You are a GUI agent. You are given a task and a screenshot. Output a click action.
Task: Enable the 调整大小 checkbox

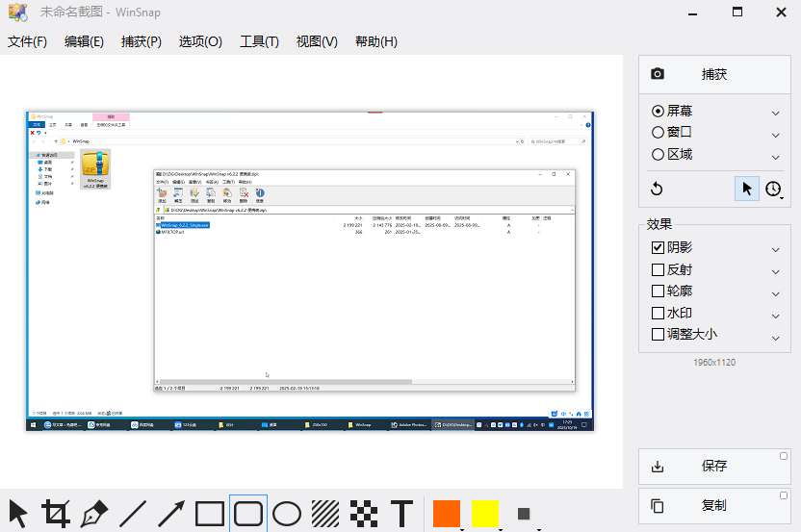(658, 335)
